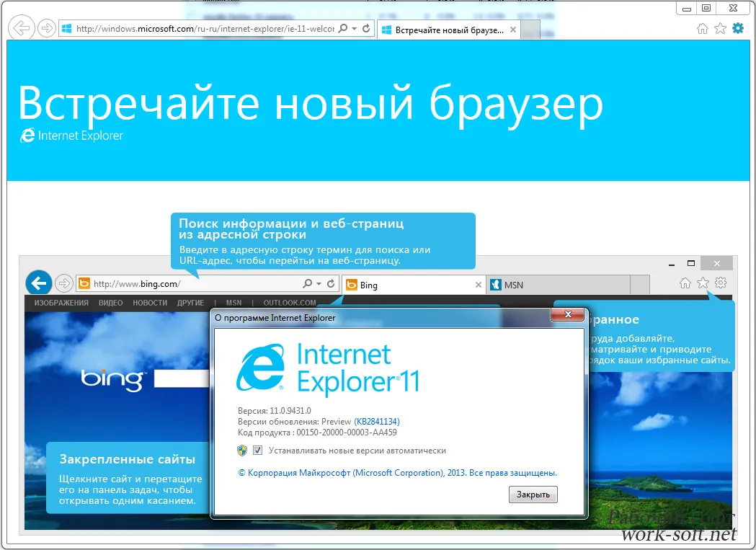756x550 pixels.
Task: Click the bing logo on the page
Action: point(113,380)
